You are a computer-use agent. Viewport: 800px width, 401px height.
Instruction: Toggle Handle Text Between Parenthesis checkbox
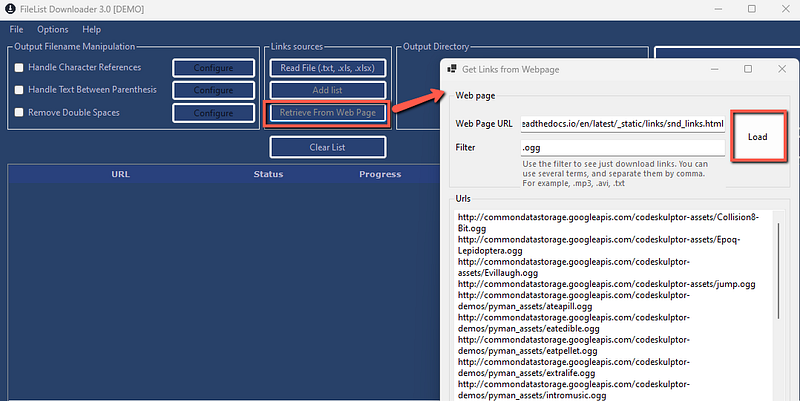[x=19, y=90]
